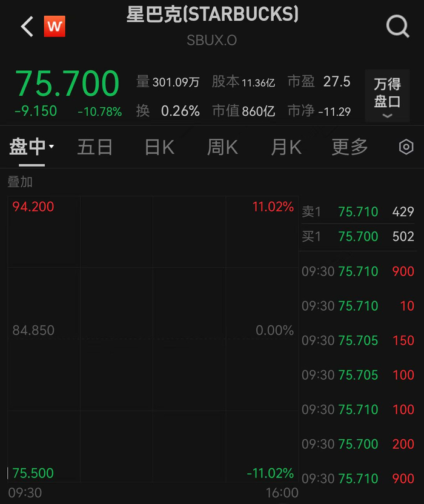Tap chart upper percent 11.02%
This screenshot has width=424, height=504.
tap(273, 207)
